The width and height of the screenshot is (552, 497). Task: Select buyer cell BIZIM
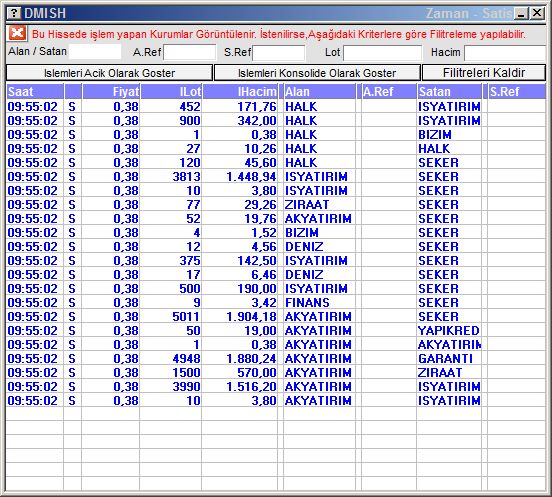(302, 233)
